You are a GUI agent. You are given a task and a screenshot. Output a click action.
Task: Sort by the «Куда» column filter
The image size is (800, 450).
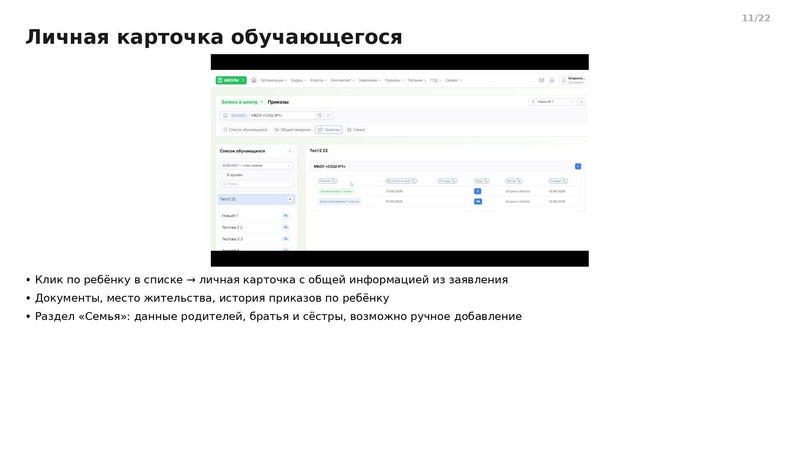[482, 181]
